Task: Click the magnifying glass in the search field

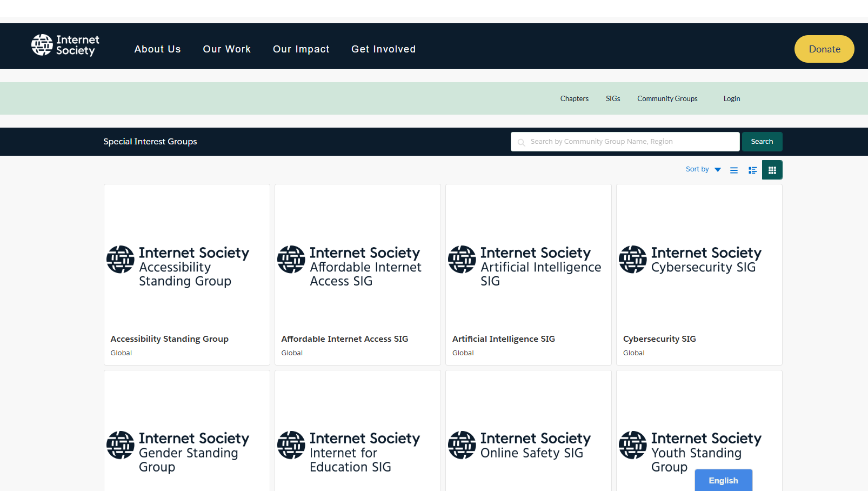Action: pyautogui.click(x=521, y=142)
